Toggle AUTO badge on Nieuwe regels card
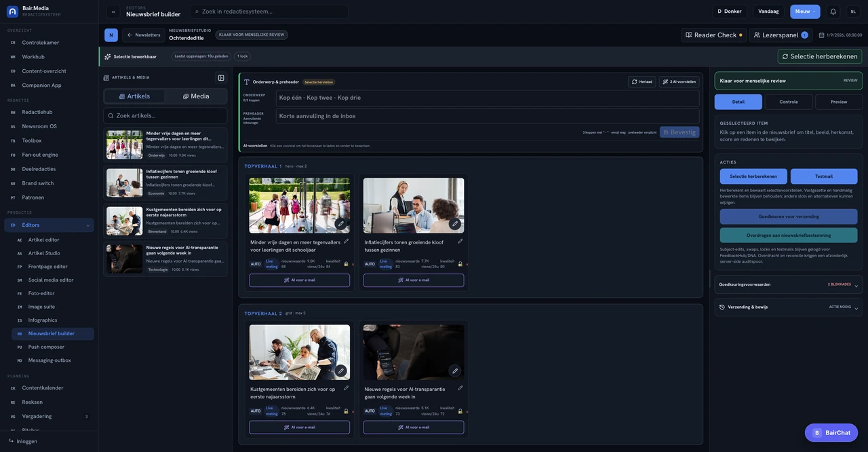The height and width of the screenshot is (452, 868). coord(370,411)
